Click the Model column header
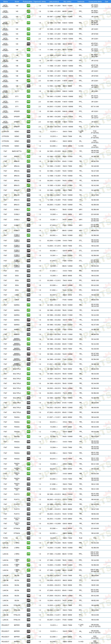 (17, 2)
